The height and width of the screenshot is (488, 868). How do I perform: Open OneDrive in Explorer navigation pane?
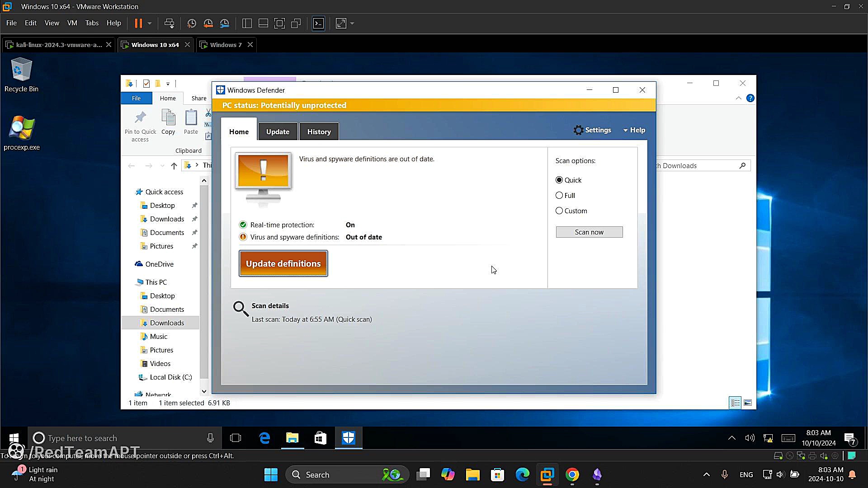click(159, 264)
